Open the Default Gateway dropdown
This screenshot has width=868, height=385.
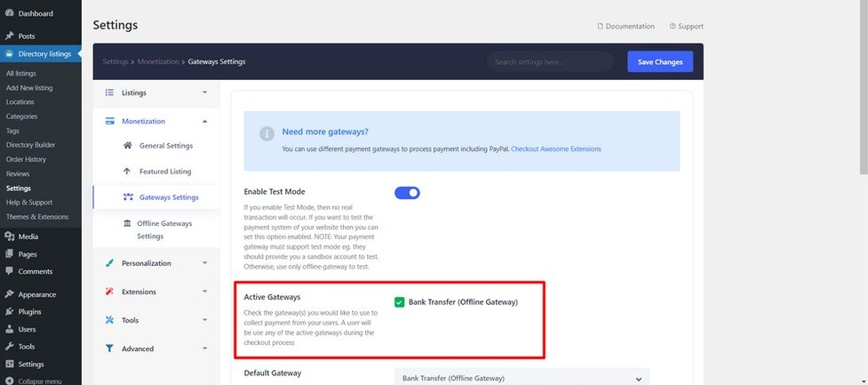tap(522, 378)
